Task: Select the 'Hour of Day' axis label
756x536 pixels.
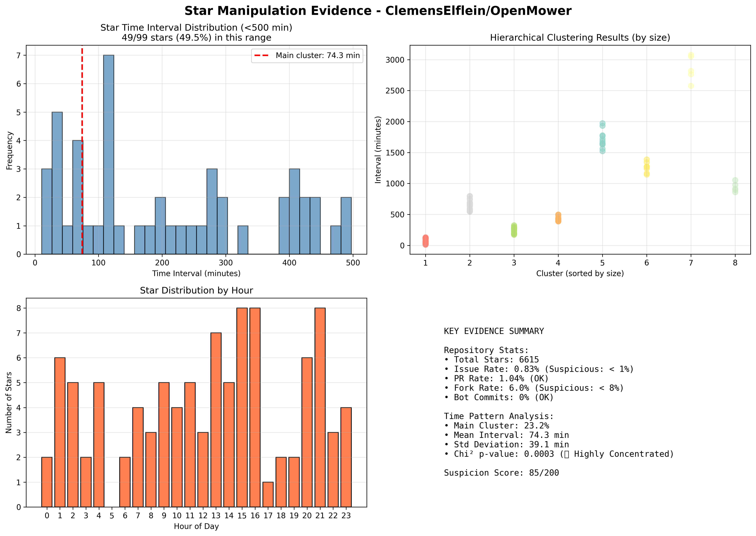Action: (x=196, y=526)
